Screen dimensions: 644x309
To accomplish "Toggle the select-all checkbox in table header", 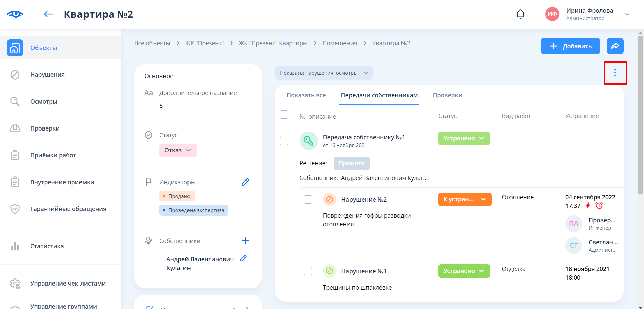I will pyautogui.click(x=284, y=115).
